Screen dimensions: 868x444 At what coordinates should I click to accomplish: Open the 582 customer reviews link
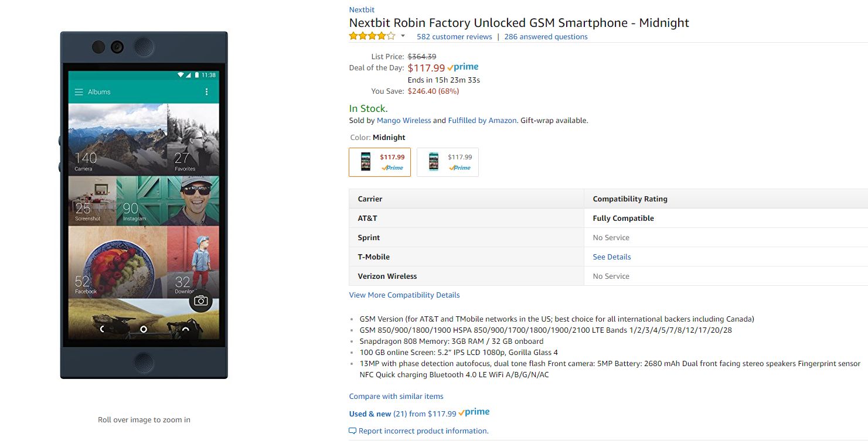pyautogui.click(x=454, y=37)
